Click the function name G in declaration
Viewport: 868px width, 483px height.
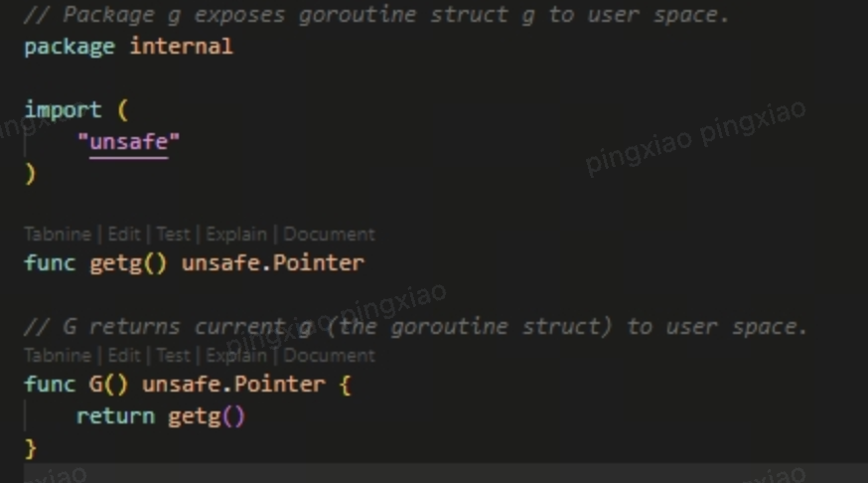95,384
